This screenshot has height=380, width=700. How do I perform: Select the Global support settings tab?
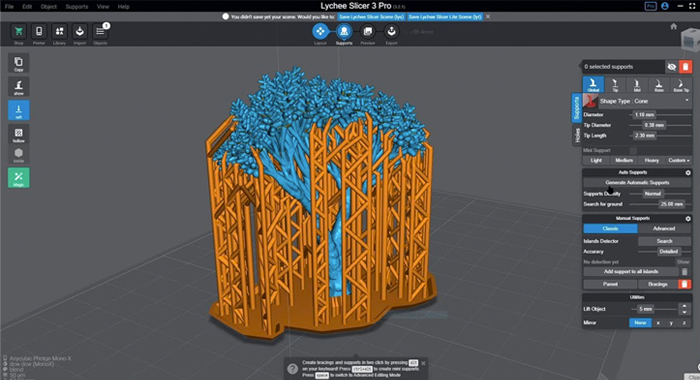593,84
